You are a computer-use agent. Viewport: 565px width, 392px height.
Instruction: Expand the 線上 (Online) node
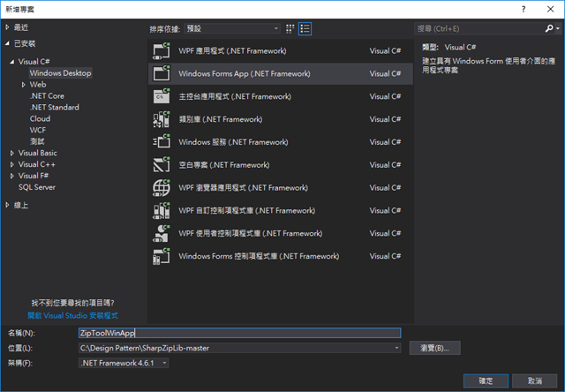click(x=8, y=205)
